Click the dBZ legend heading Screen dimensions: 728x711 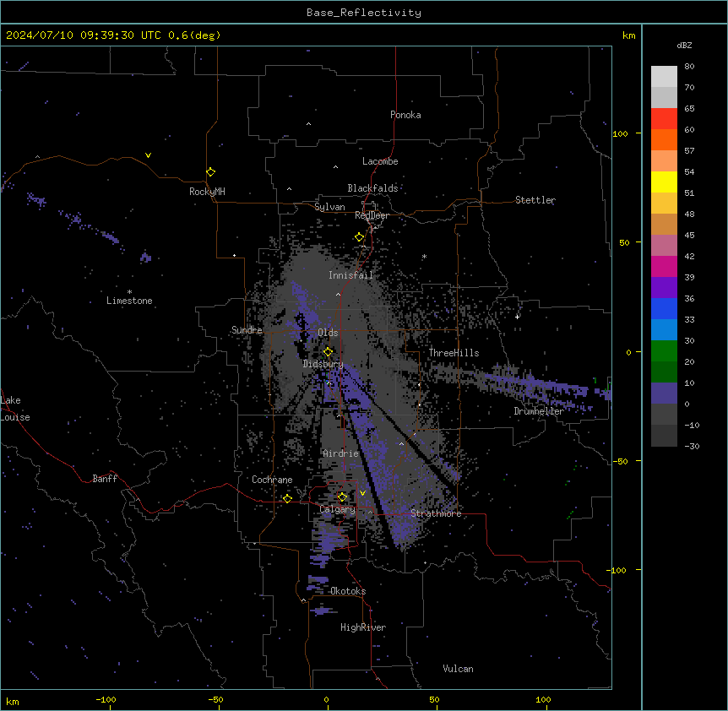[684, 45]
